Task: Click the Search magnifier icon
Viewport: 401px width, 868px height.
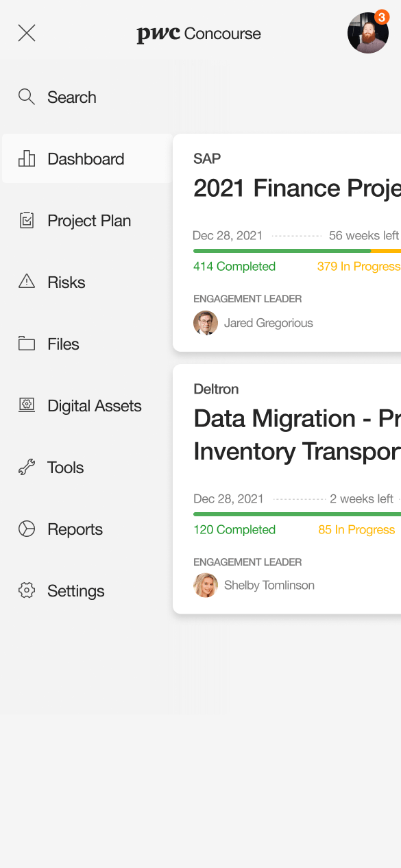Action: [27, 97]
